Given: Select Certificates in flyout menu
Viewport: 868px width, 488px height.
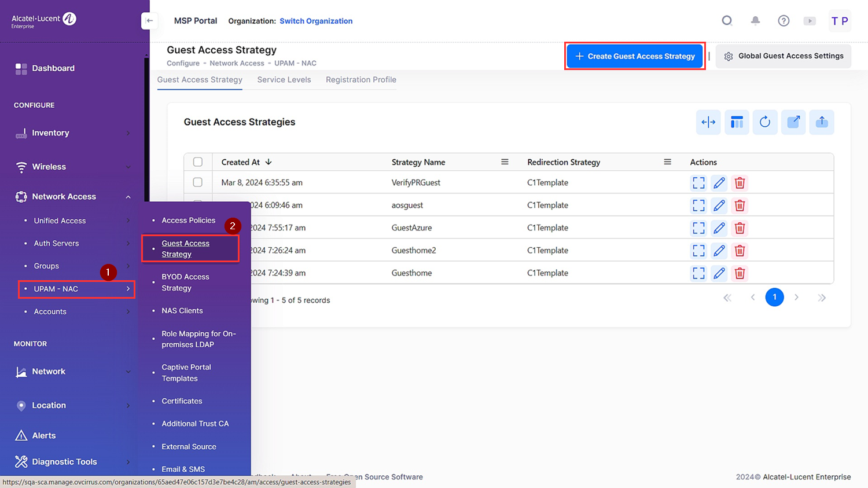Looking at the screenshot, I should click(x=182, y=401).
